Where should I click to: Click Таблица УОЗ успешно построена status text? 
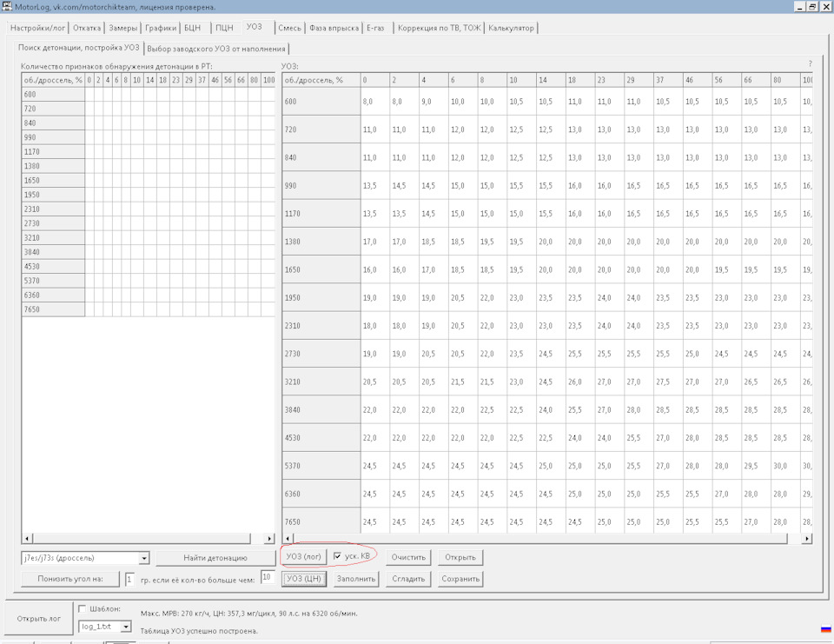coord(199,631)
